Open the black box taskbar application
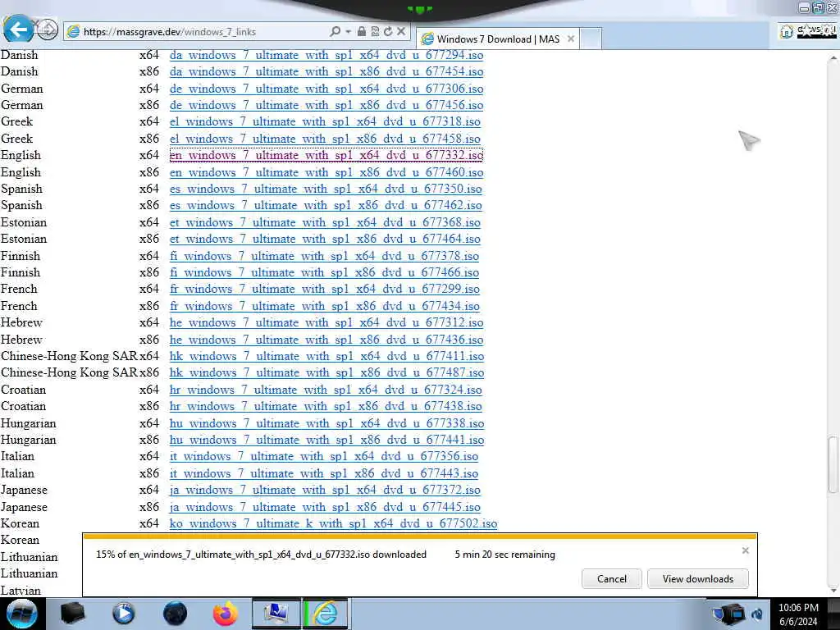840x630 pixels. pos(72,614)
